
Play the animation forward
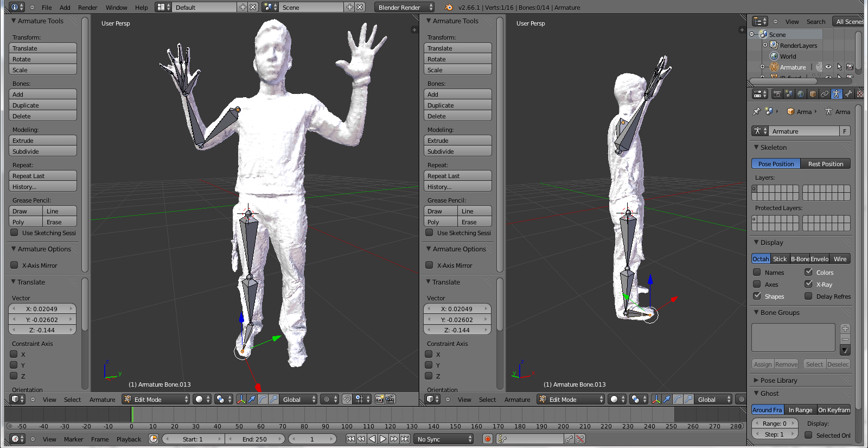383,439
